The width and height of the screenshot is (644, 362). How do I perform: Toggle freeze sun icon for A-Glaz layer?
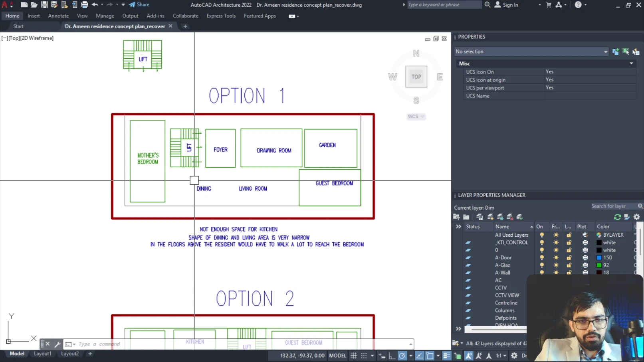[x=556, y=265]
